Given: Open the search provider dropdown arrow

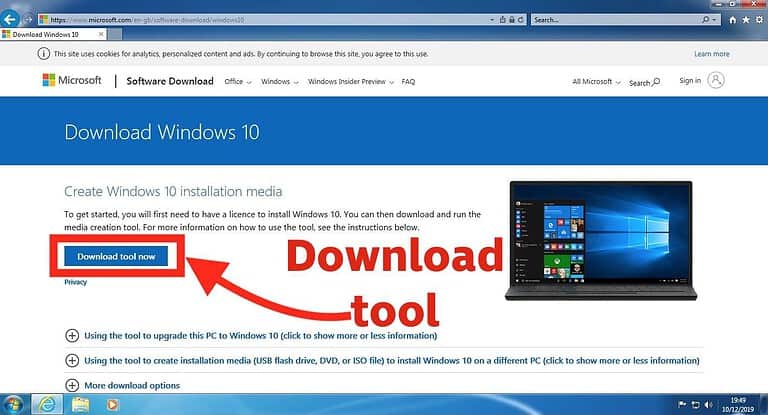Looking at the screenshot, I should (x=714, y=20).
